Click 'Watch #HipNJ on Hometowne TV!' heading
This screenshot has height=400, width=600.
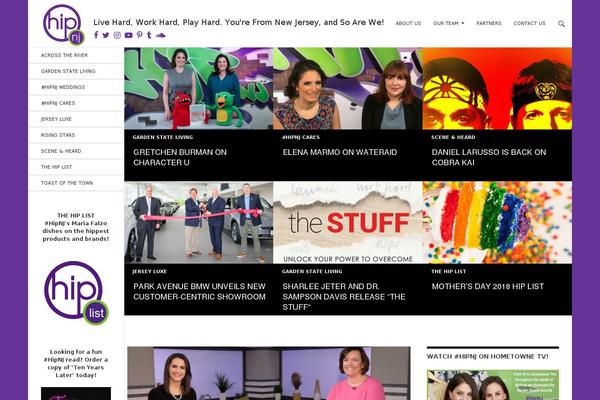pyautogui.click(x=488, y=356)
